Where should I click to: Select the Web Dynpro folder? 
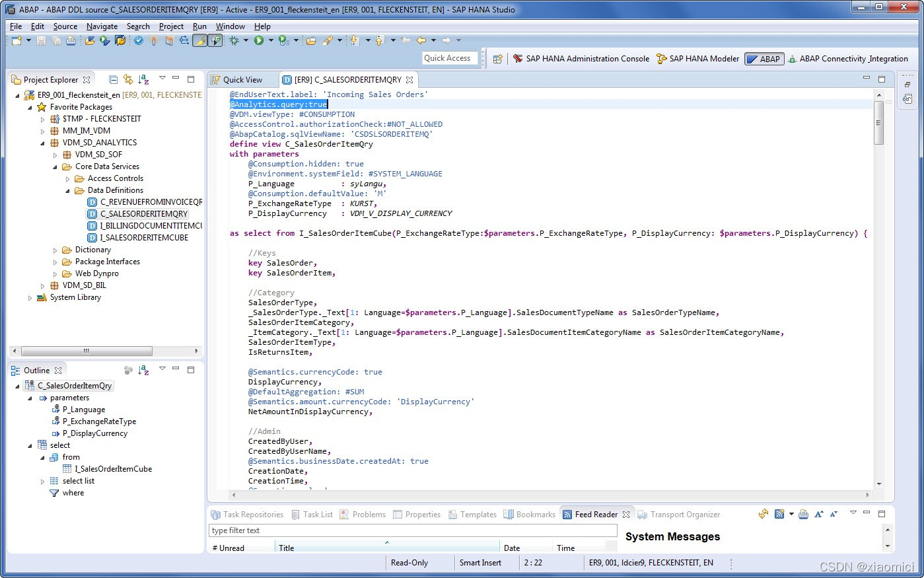click(x=90, y=273)
